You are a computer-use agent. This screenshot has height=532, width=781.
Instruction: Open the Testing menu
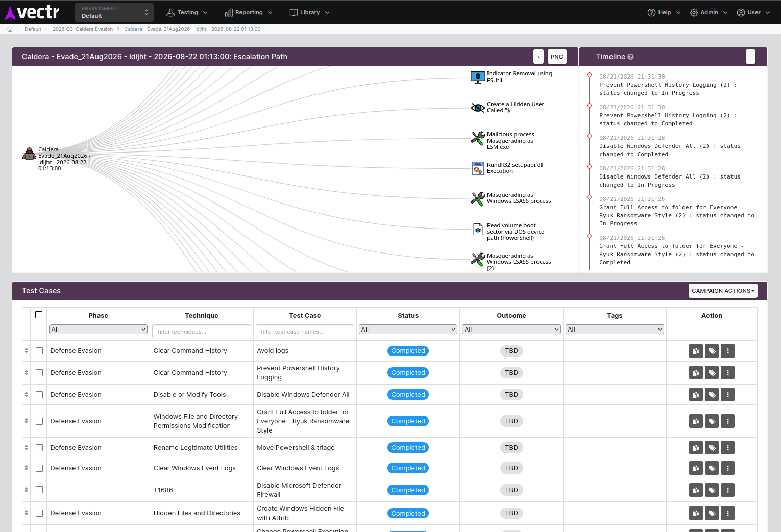pyautogui.click(x=187, y=12)
